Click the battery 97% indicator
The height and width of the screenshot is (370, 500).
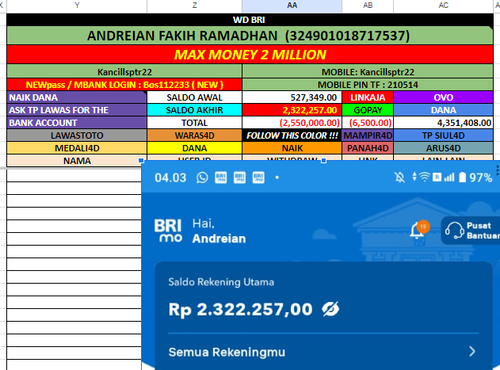click(476, 177)
